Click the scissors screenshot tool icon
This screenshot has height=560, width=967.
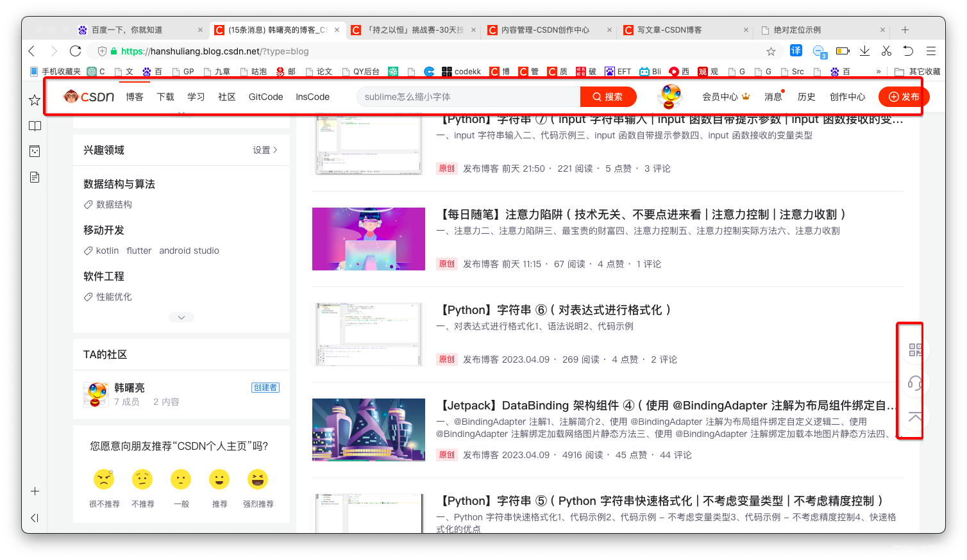(886, 51)
